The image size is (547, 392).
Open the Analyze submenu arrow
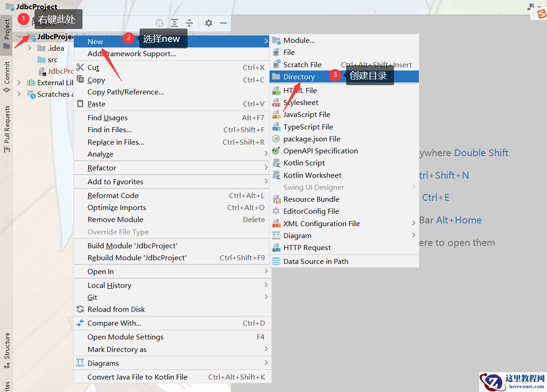(266, 153)
